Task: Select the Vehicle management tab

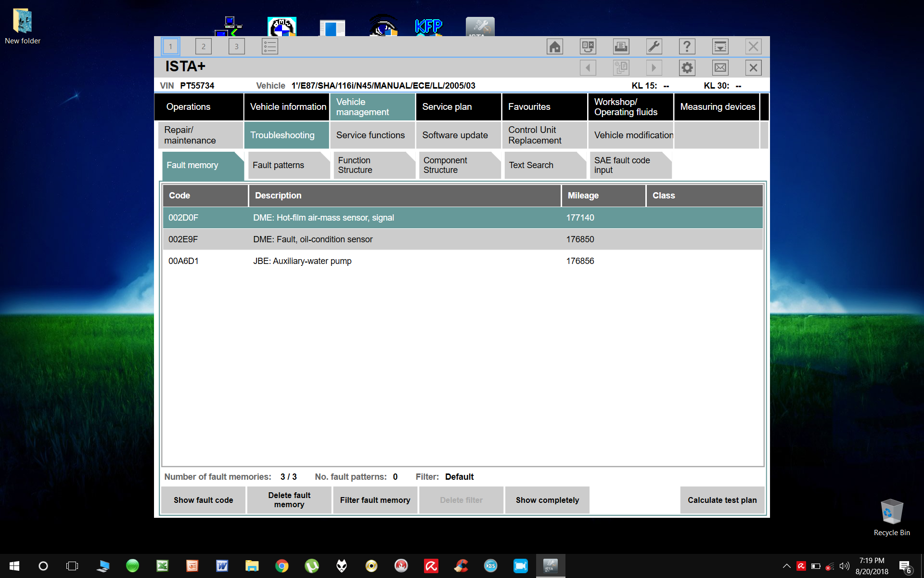Action: coord(372,107)
